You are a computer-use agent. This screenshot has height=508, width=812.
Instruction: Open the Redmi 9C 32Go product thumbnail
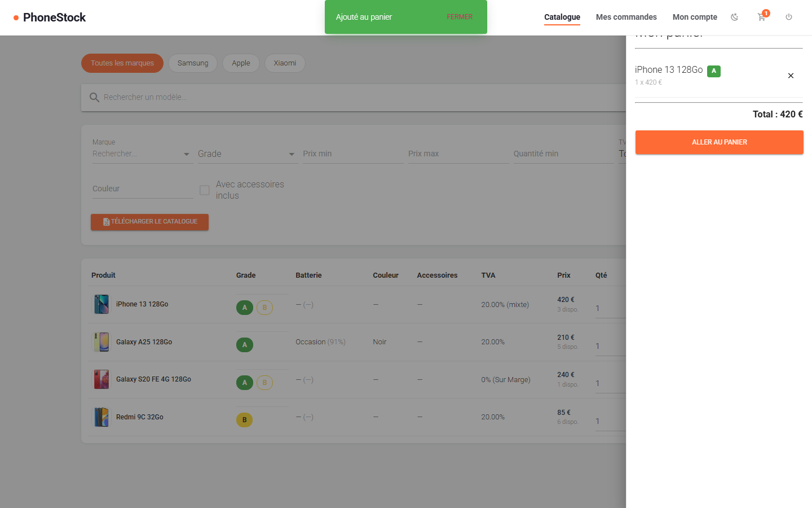[x=101, y=417]
